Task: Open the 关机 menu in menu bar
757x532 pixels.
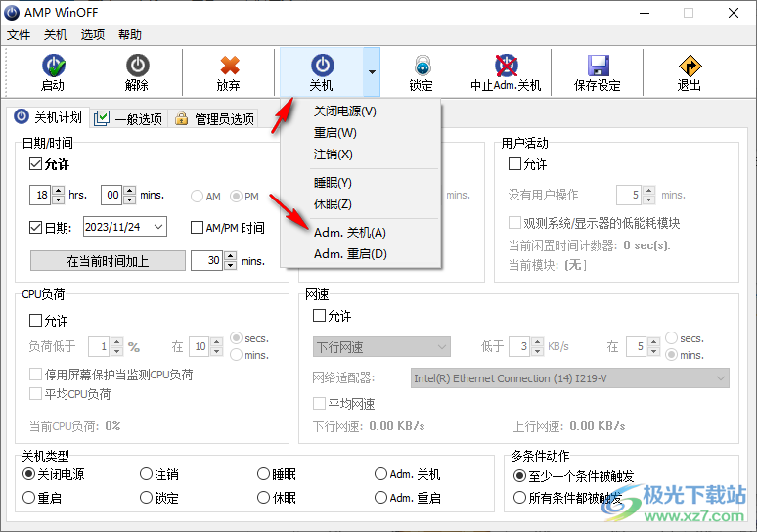Action: [56, 35]
